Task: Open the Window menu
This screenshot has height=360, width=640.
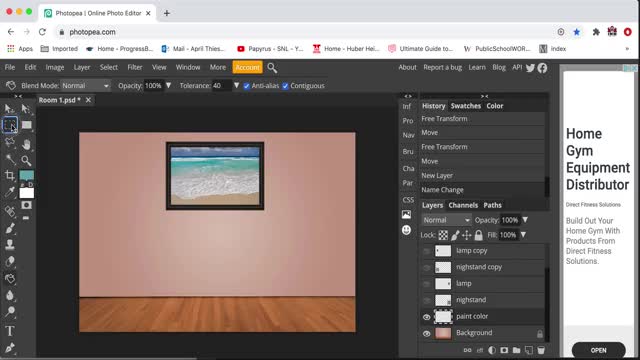Action: point(188,67)
